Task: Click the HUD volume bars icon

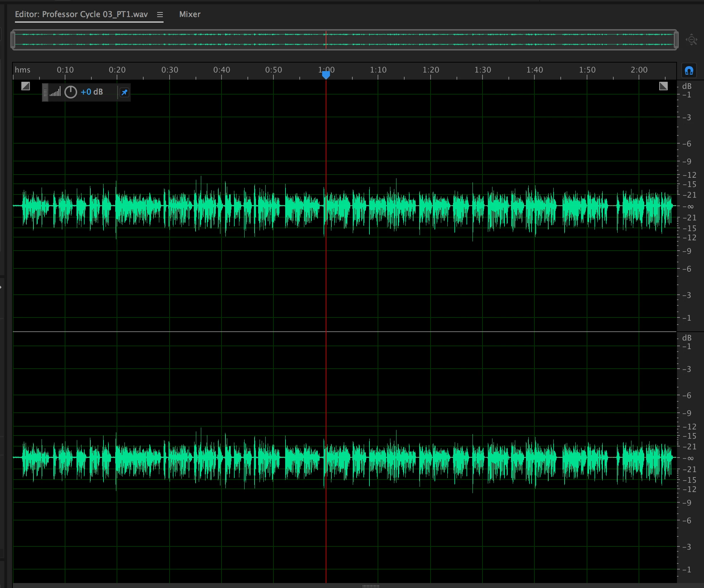Action: pyautogui.click(x=55, y=92)
